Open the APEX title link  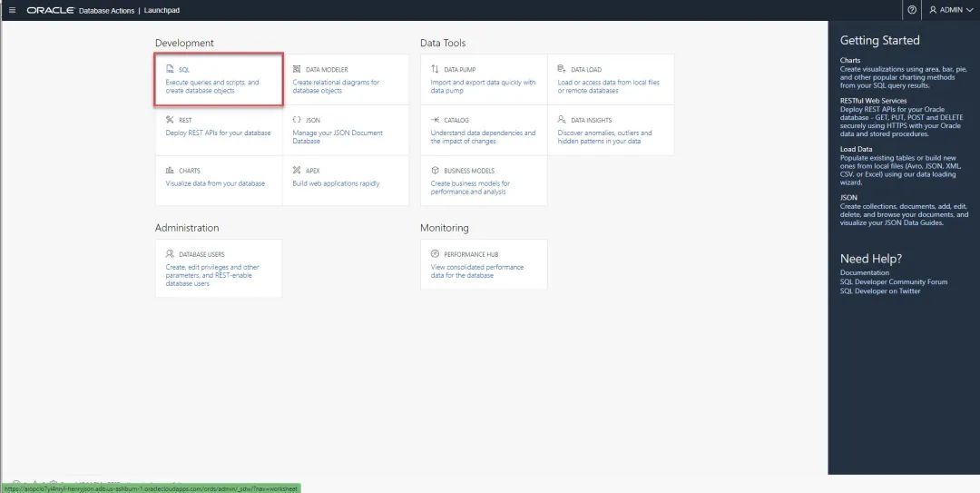[x=312, y=171]
